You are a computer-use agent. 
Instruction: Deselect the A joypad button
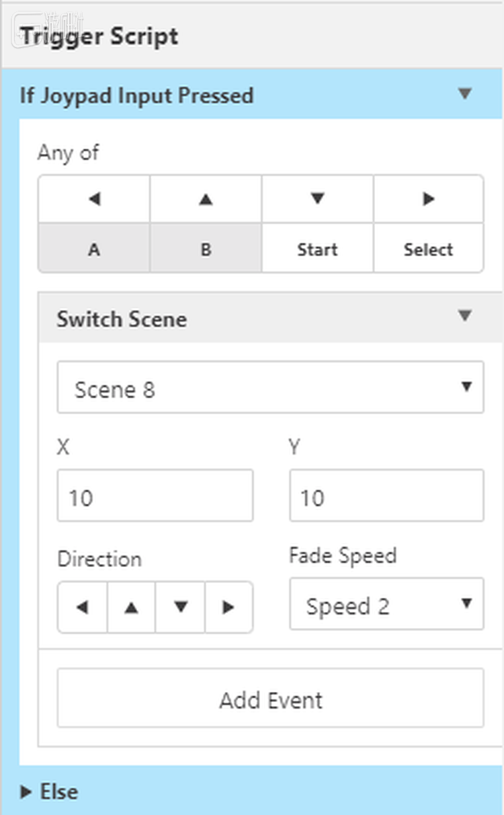(x=94, y=249)
